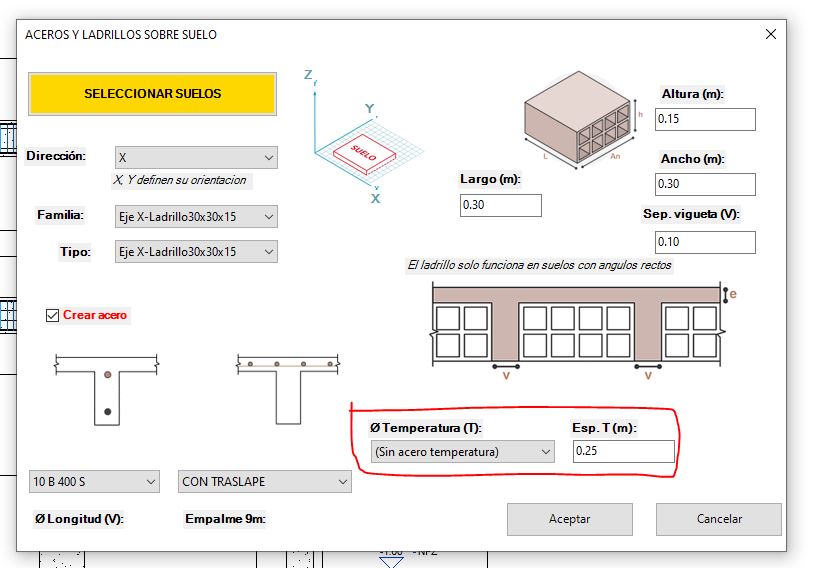Click the XYZ axes SUELO diagram
The height and width of the screenshot is (568, 815).
point(366,138)
